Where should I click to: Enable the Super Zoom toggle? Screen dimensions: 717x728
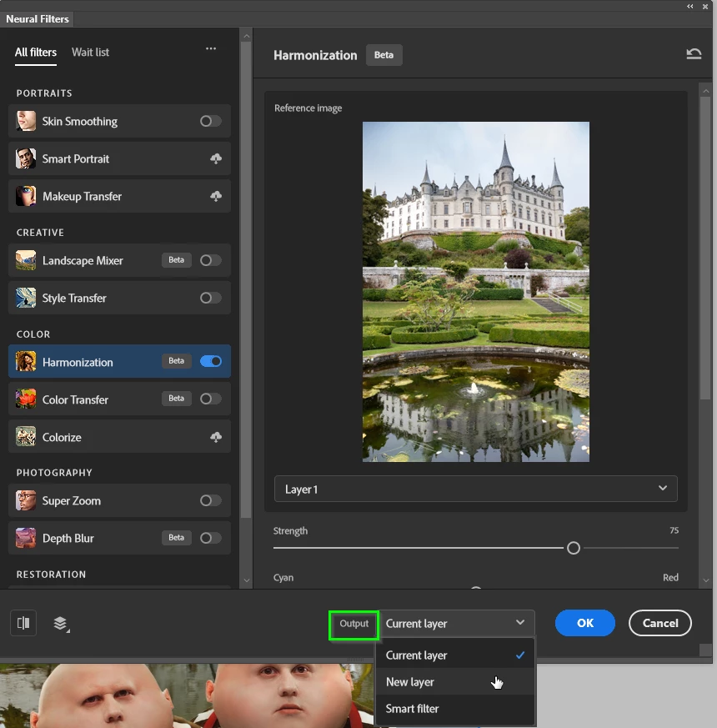point(210,500)
